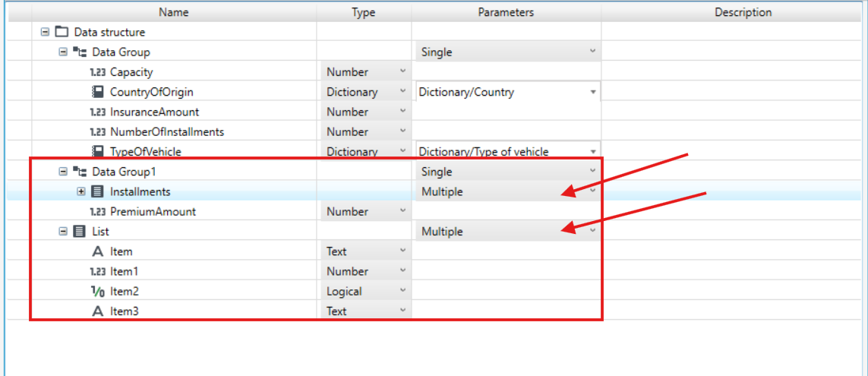Open Dictionary/Type of vehicle dropdown

[x=508, y=151]
